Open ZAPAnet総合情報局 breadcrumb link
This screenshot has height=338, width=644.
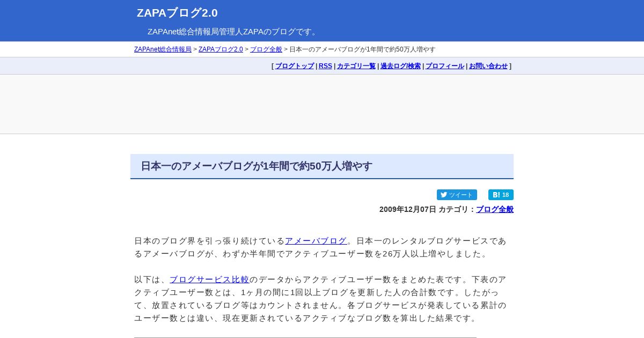click(x=163, y=49)
